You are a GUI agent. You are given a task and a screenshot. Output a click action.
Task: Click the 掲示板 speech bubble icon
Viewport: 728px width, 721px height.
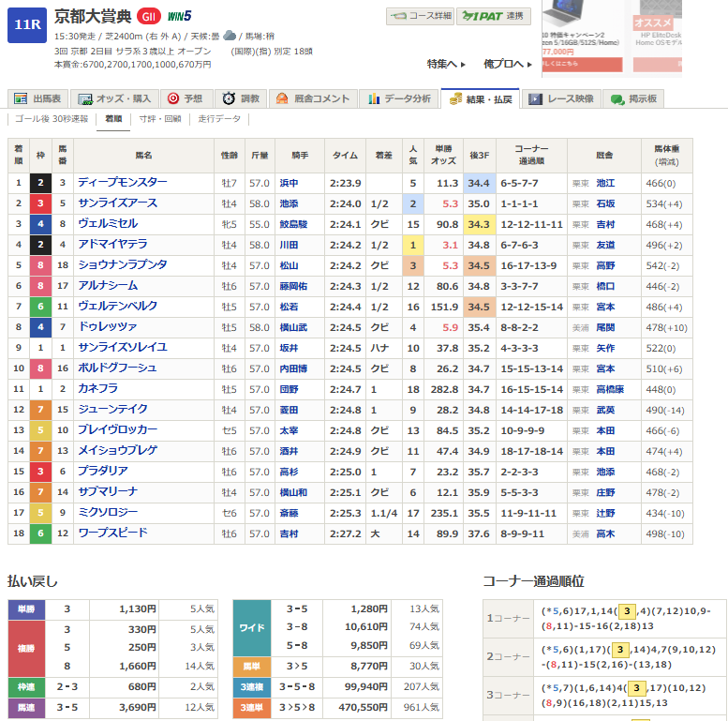point(617,98)
